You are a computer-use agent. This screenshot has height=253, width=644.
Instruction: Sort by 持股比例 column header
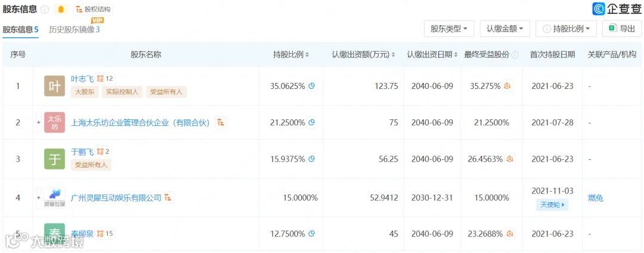(291, 55)
